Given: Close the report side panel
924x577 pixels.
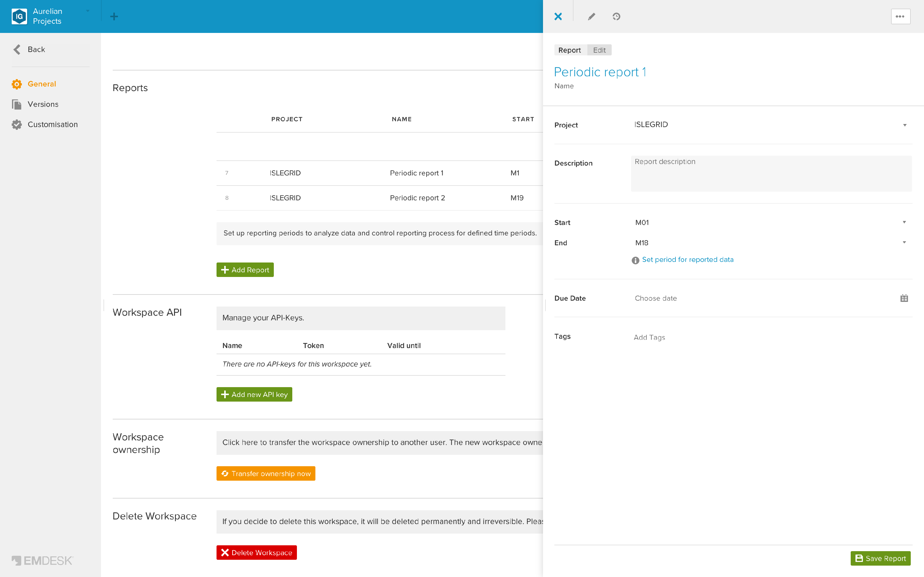Looking at the screenshot, I should (x=558, y=16).
